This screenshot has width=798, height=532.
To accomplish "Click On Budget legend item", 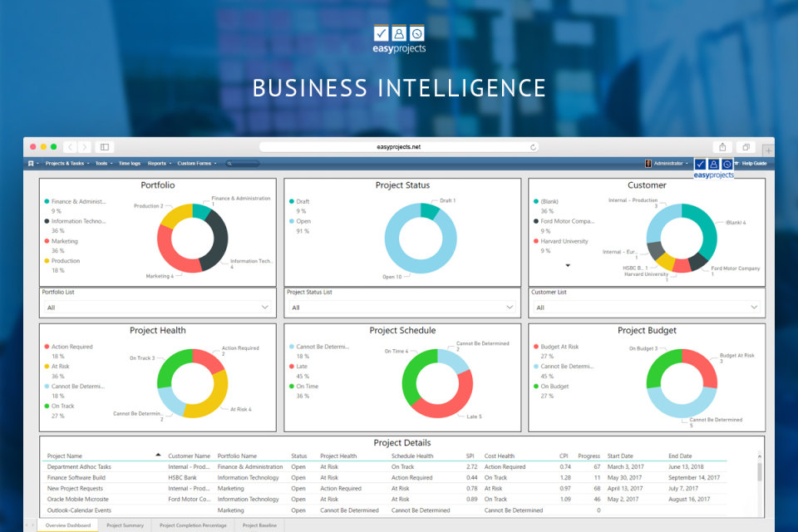I will (x=551, y=387).
